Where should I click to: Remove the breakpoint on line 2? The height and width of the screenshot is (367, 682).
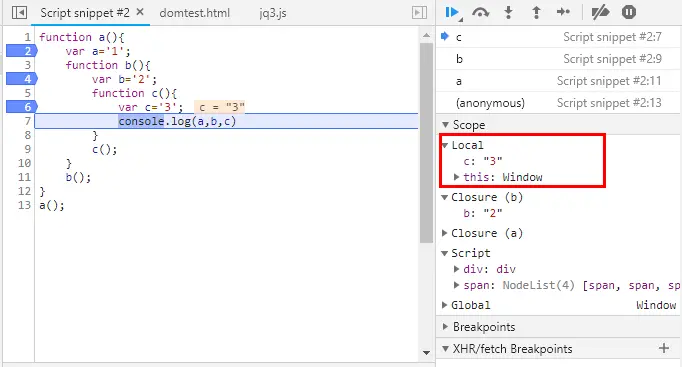[x=22, y=51]
